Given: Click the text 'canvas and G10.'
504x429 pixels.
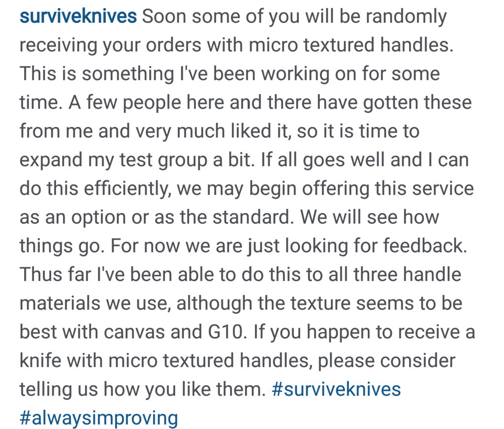Looking at the screenshot, I should (176, 332).
